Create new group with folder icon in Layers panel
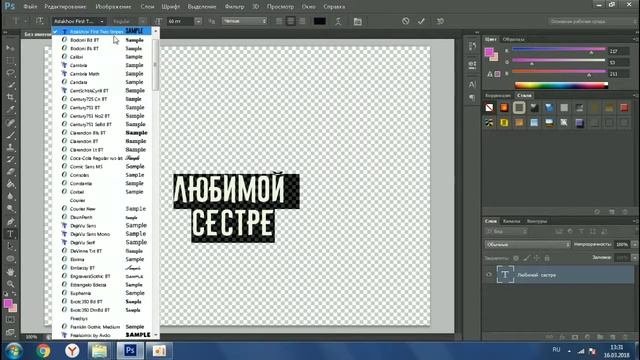Screen dimensions: 640x360 click(x=600, y=337)
